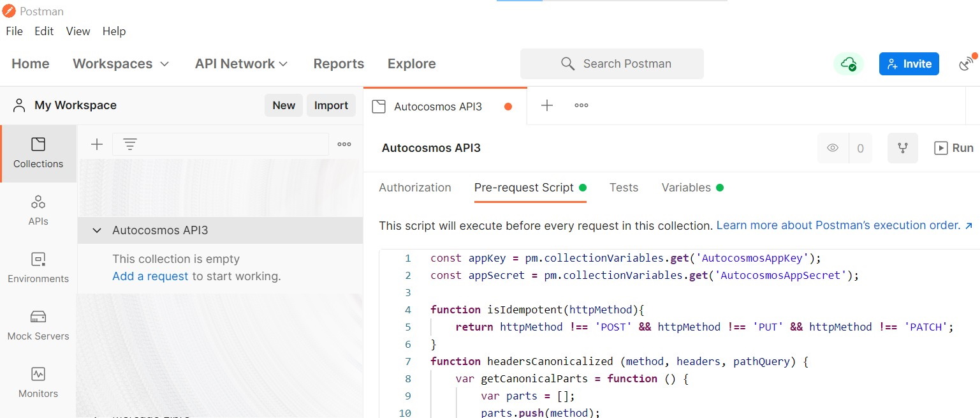This screenshot has width=980, height=418.
Task: Expand the API Network dropdown
Action: click(242, 64)
